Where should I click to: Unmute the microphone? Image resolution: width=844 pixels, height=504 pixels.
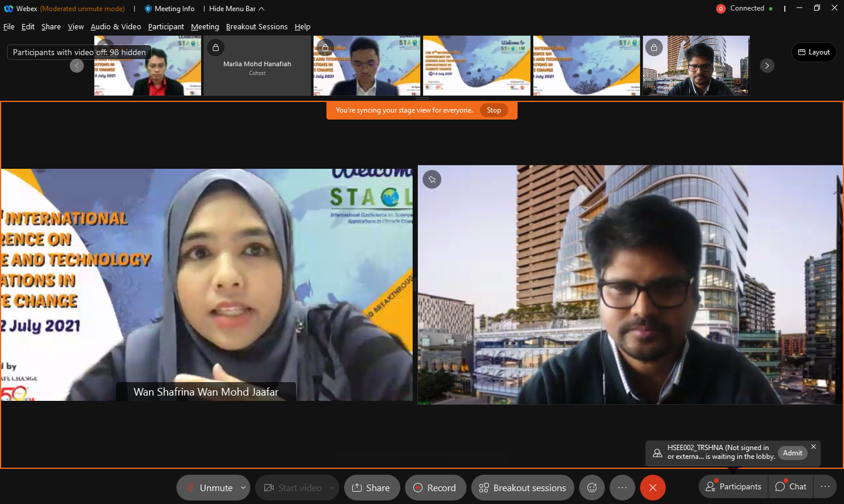pos(209,488)
